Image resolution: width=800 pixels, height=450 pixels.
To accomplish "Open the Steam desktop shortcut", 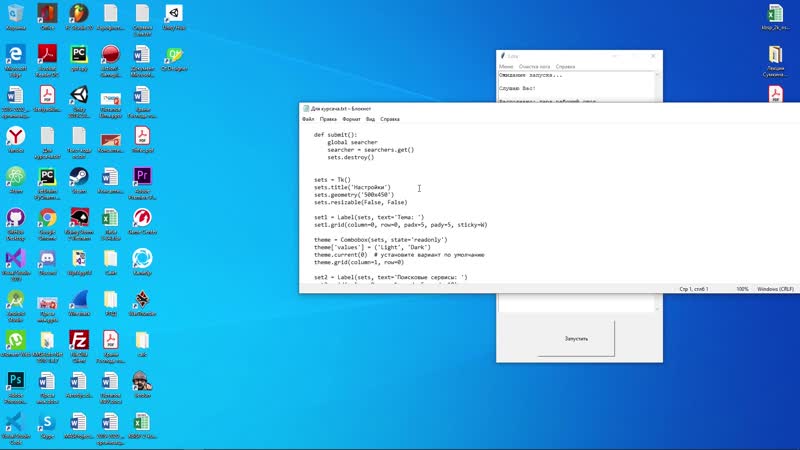I will pos(79,177).
